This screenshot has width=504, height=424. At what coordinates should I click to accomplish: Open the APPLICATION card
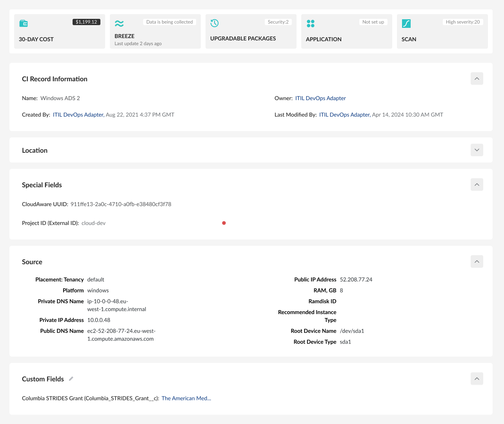pyautogui.click(x=347, y=31)
